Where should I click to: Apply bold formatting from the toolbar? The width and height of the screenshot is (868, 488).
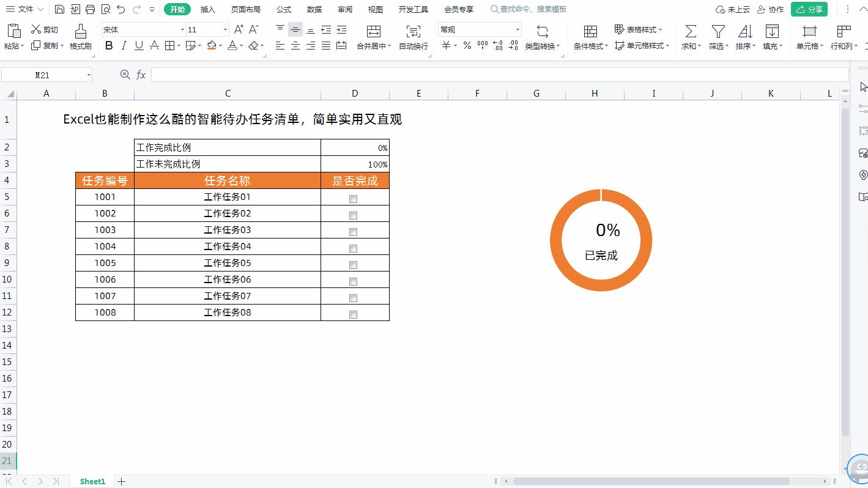pyautogui.click(x=108, y=45)
